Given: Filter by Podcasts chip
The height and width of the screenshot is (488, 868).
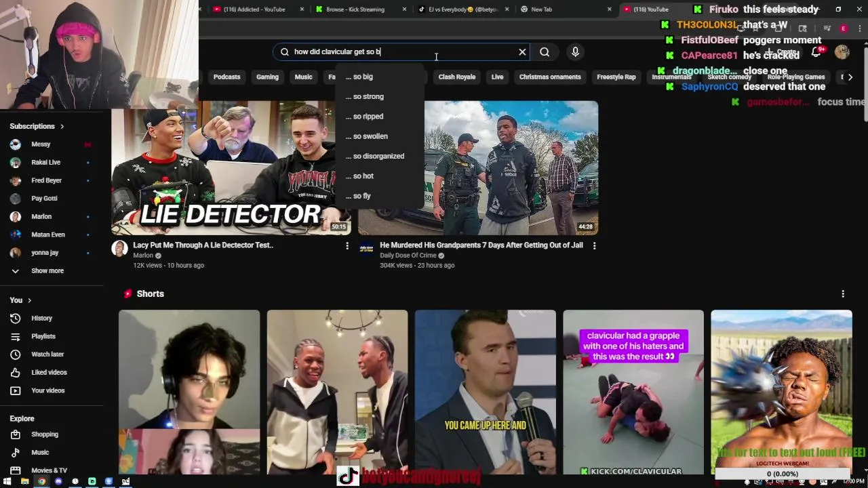Looking at the screenshot, I should pyautogui.click(x=227, y=77).
